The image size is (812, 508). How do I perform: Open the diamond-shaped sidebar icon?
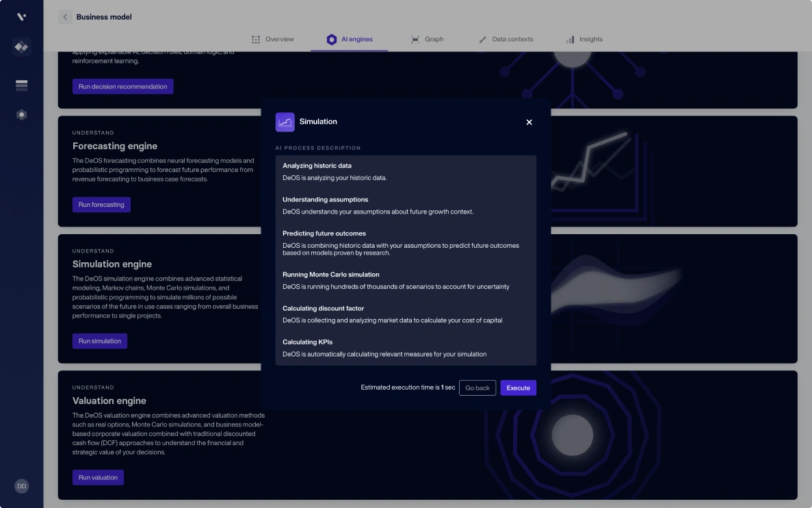(x=21, y=47)
